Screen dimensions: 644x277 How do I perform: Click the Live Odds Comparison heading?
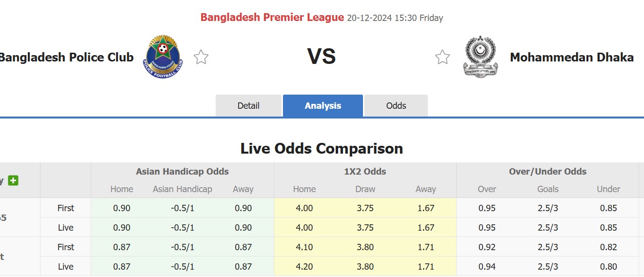coord(322,148)
